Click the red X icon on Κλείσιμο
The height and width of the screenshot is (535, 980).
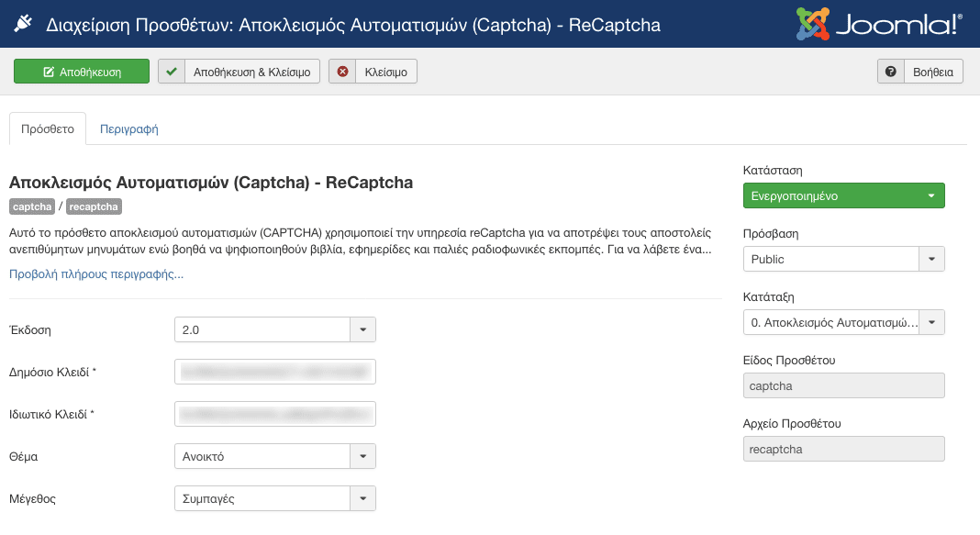342,72
